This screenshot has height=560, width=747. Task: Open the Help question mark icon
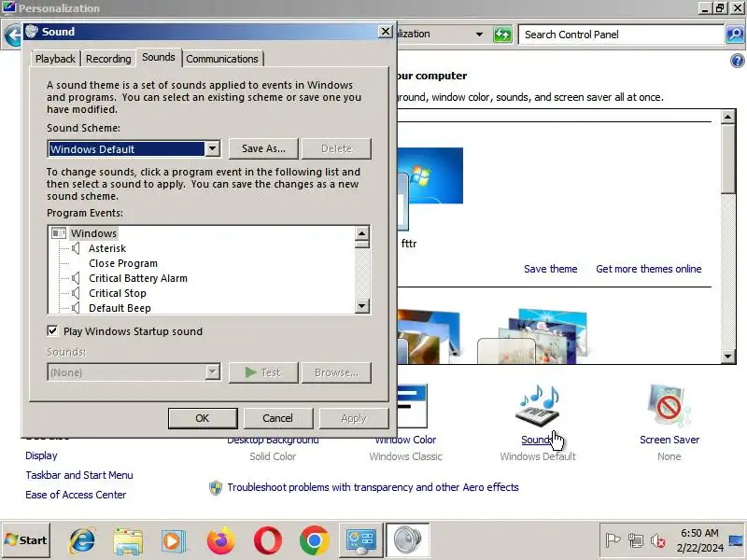click(x=737, y=61)
